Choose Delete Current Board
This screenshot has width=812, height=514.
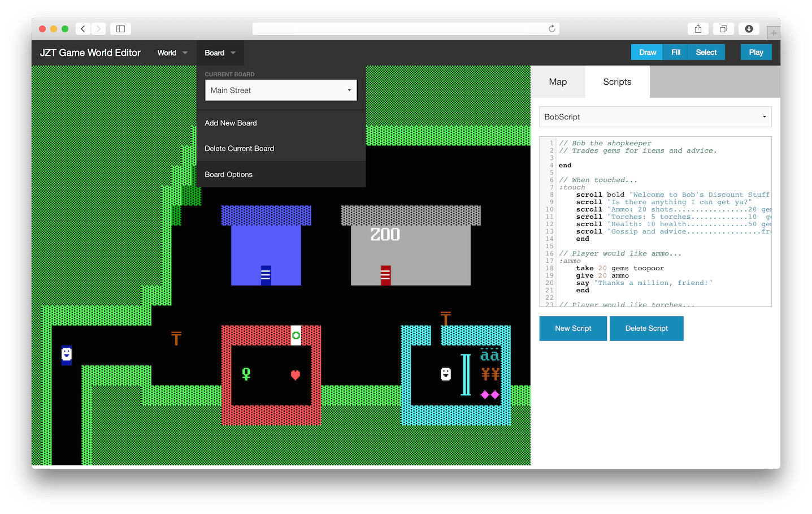(281, 149)
